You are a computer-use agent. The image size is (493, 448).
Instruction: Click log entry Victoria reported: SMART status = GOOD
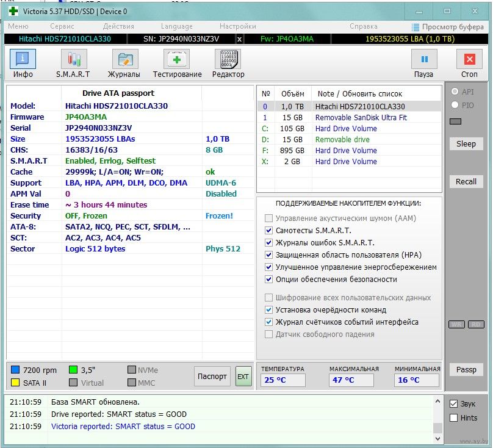coord(123,426)
